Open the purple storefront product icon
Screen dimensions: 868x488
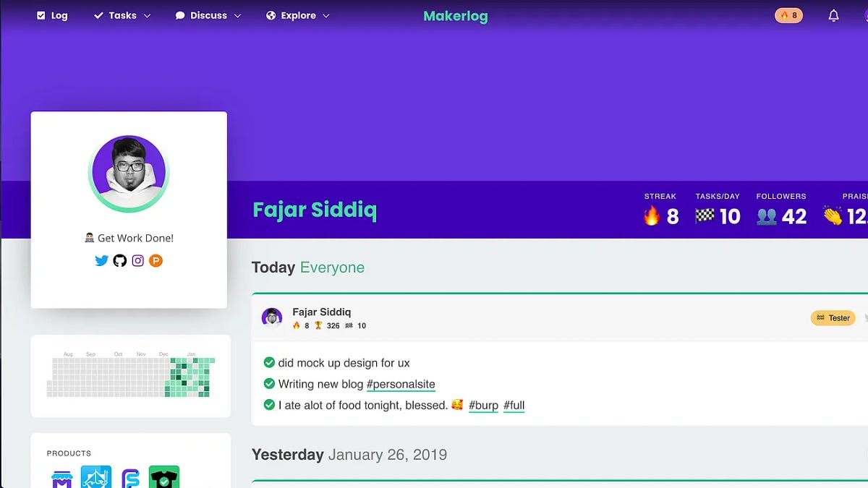click(62, 479)
